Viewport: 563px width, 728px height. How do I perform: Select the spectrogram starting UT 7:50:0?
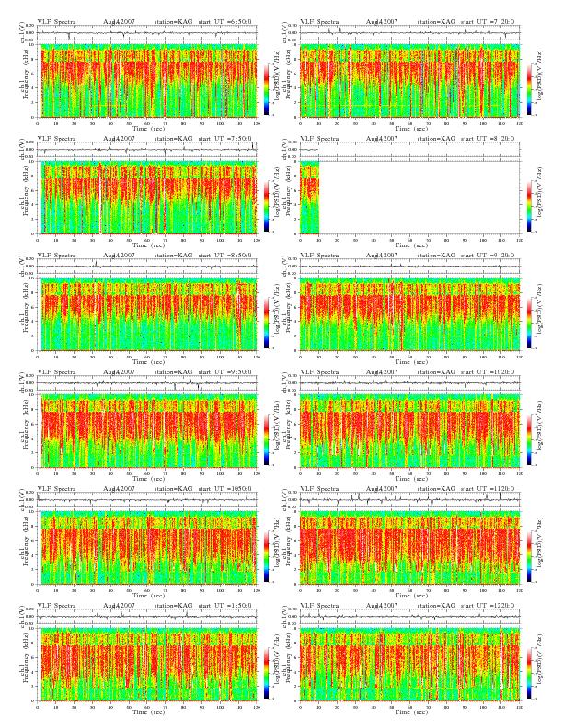(x=147, y=198)
